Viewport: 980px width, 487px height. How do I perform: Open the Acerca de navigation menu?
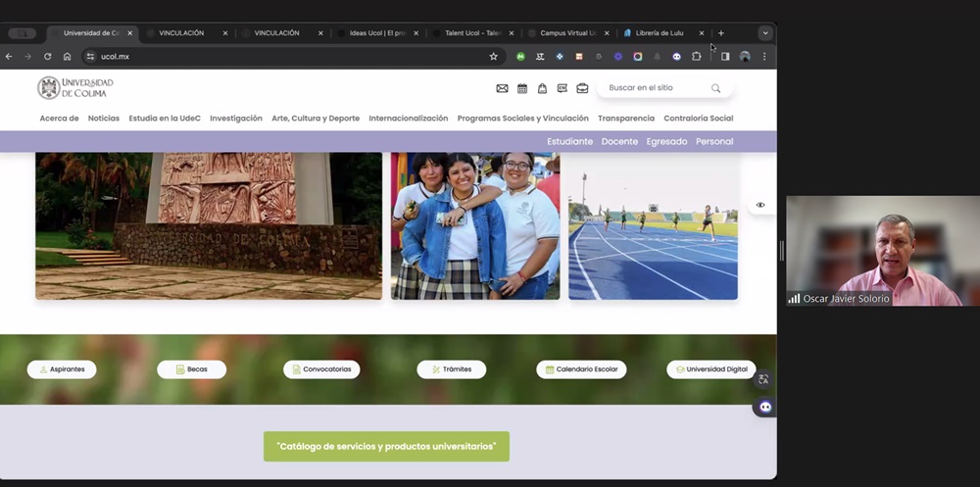coord(59,119)
